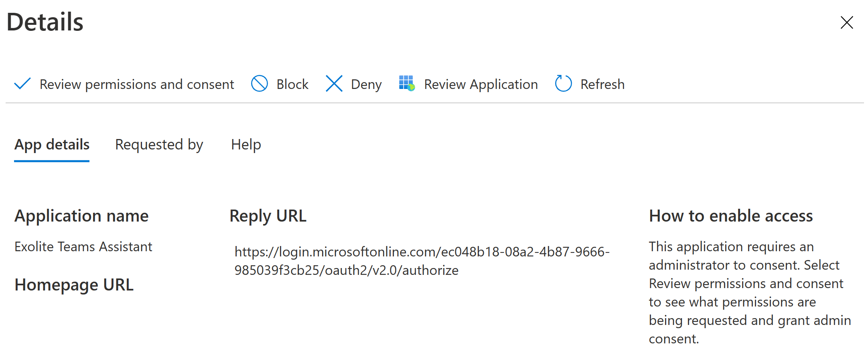Click the Homepage URL heading

(74, 285)
